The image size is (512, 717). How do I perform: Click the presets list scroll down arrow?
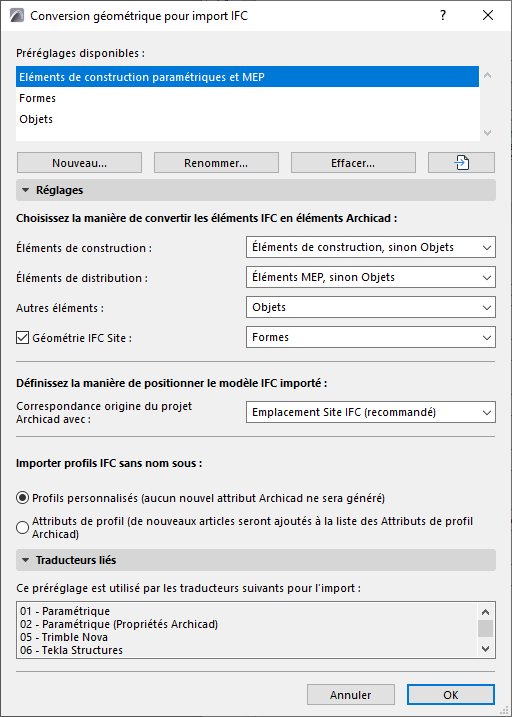(487, 133)
